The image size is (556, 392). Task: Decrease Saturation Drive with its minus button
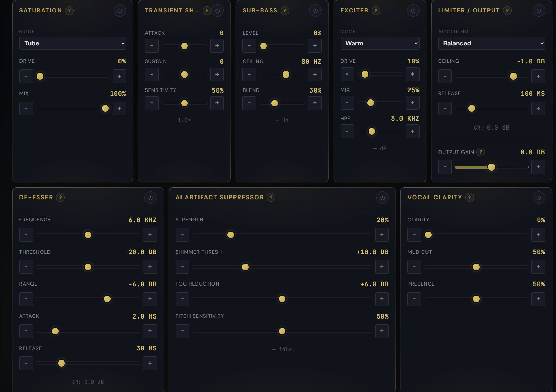pyautogui.click(x=26, y=76)
